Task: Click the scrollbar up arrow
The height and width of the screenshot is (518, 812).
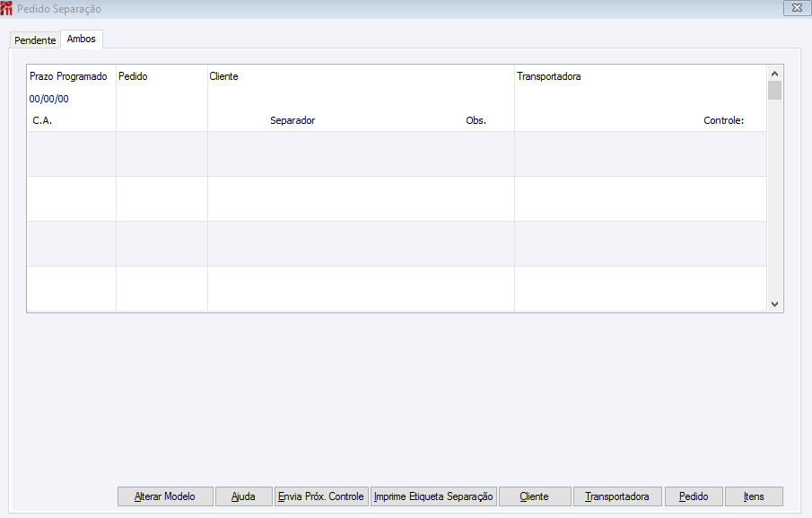Action: (x=774, y=74)
